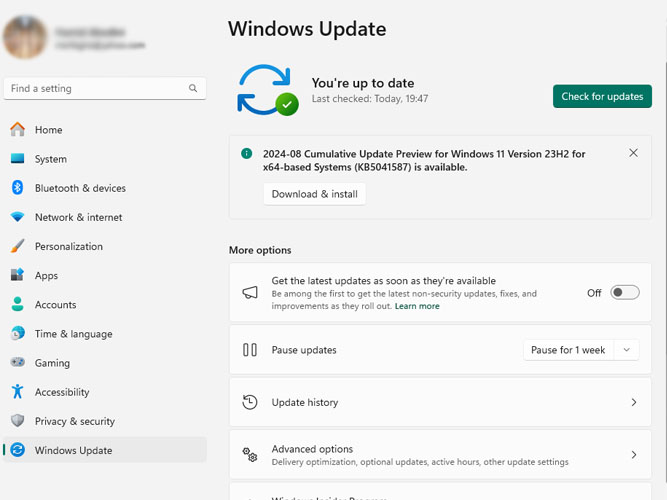The image size is (667, 500).
Task: Click 'Pause updates' label
Action: coord(304,350)
